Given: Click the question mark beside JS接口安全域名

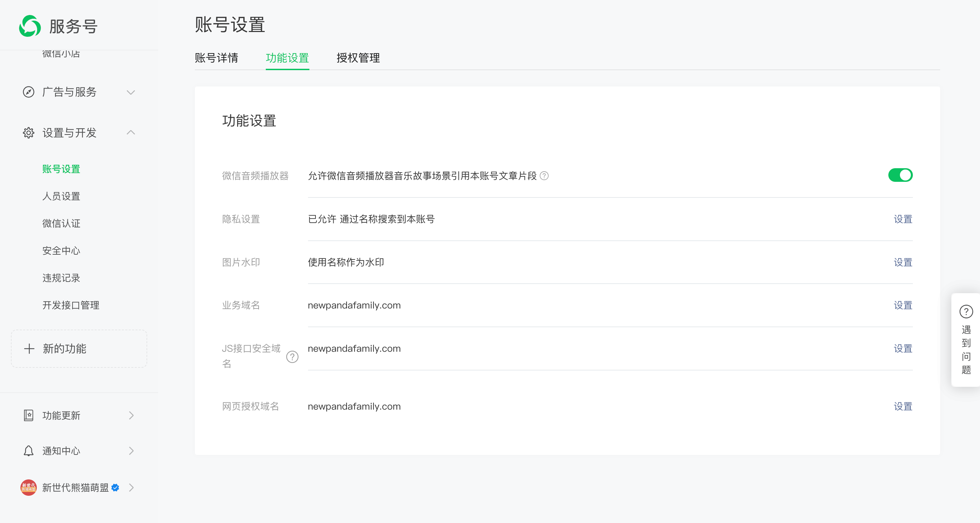Looking at the screenshot, I should click(x=292, y=356).
